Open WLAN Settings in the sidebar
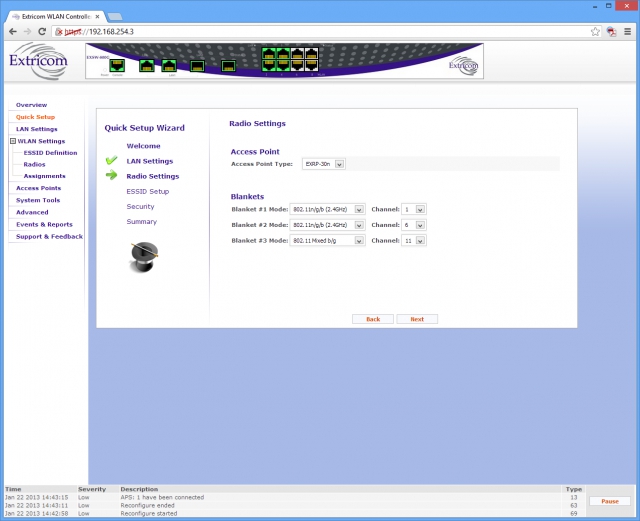The image size is (640, 521). [41, 141]
